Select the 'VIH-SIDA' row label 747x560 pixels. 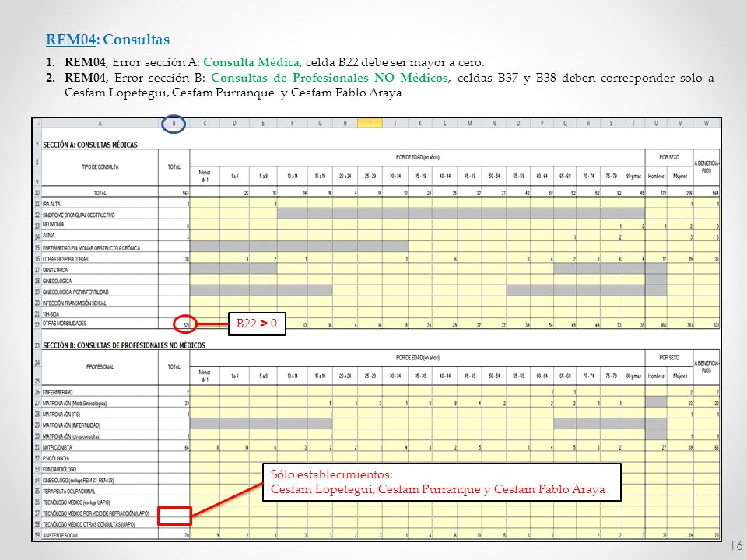click(x=51, y=313)
